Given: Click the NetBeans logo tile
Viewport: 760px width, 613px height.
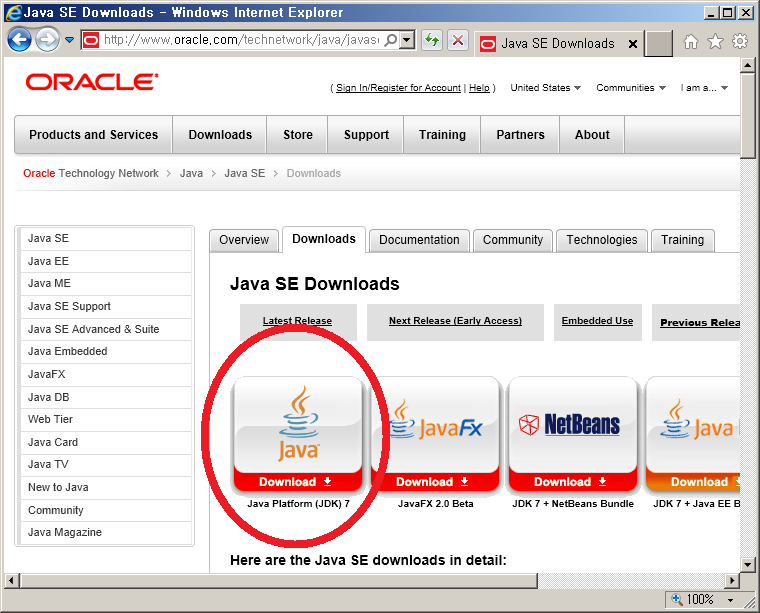Looking at the screenshot, I should coord(573,423).
